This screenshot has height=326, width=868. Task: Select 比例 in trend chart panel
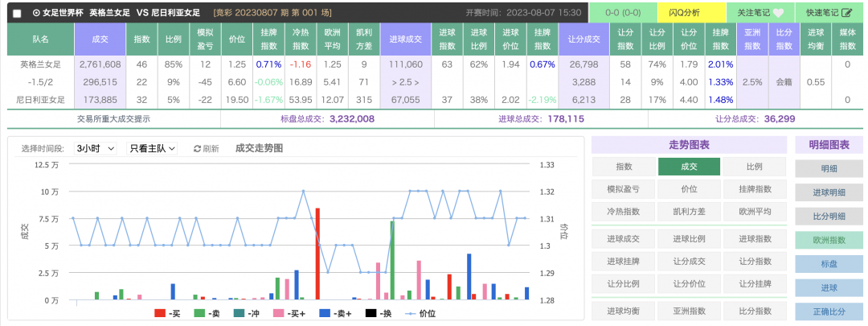click(x=755, y=167)
